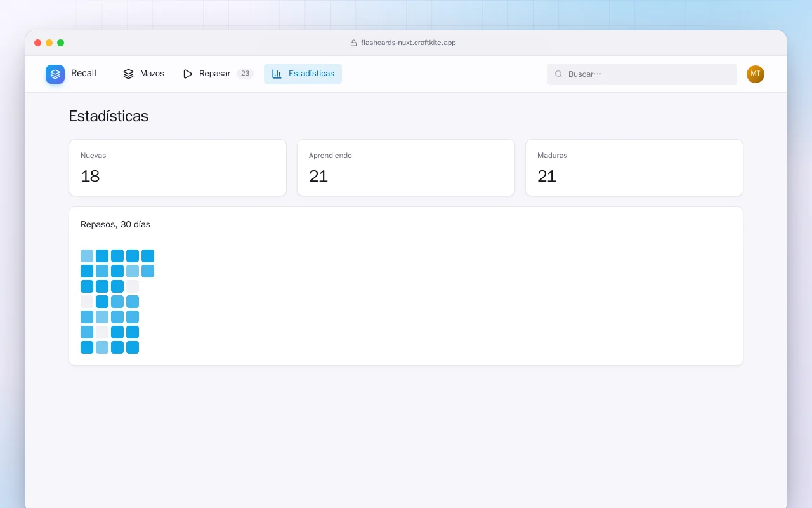Click the padlock icon in address bar
This screenshot has width=812, height=508.
tap(354, 43)
